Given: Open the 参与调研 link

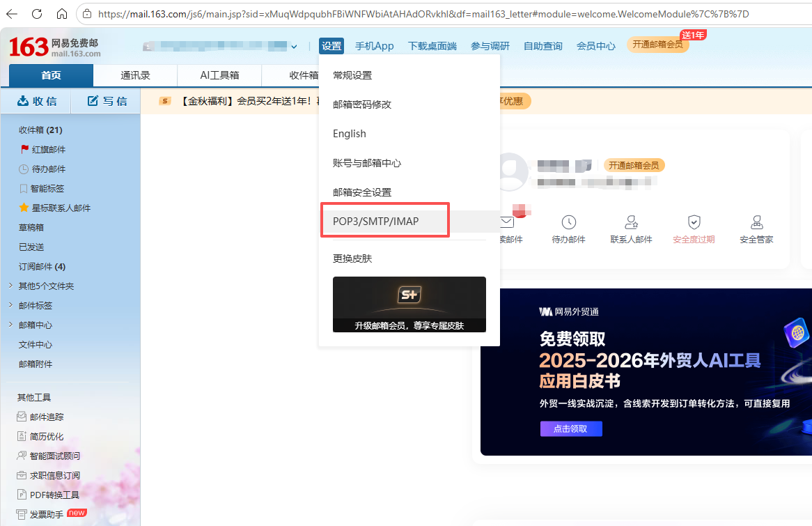Looking at the screenshot, I should pos(490,46).
